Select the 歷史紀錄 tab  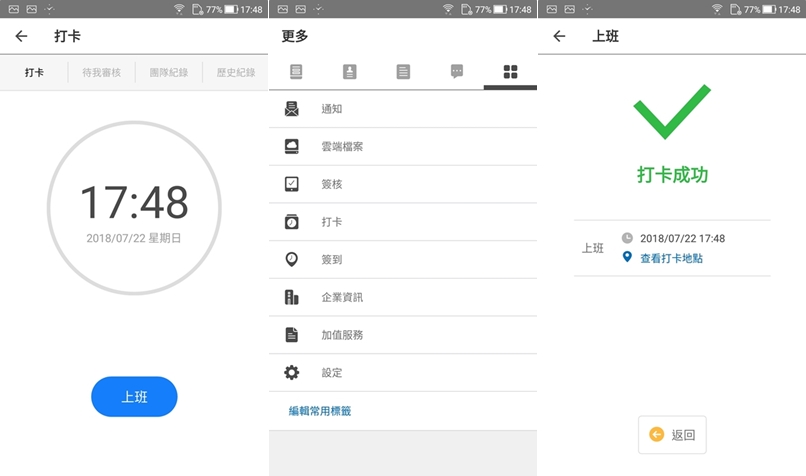tap(236, 73)
